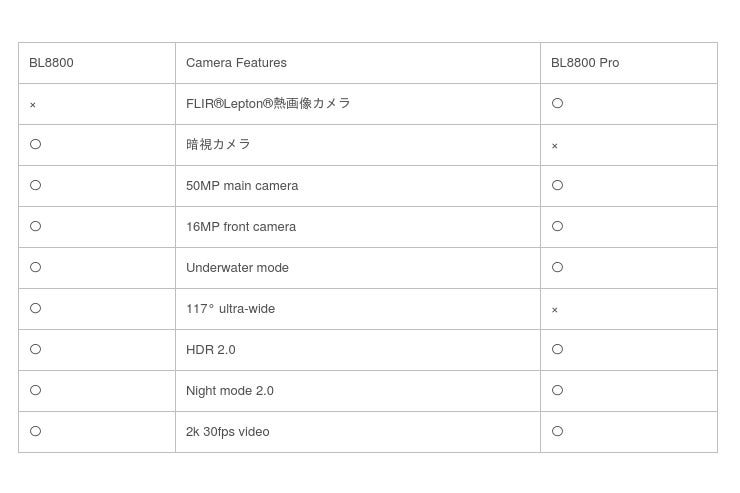Click the BL8800 cross mark in thermal camera row
Viewport: 740px width, 493px height.
click(33, 105)
